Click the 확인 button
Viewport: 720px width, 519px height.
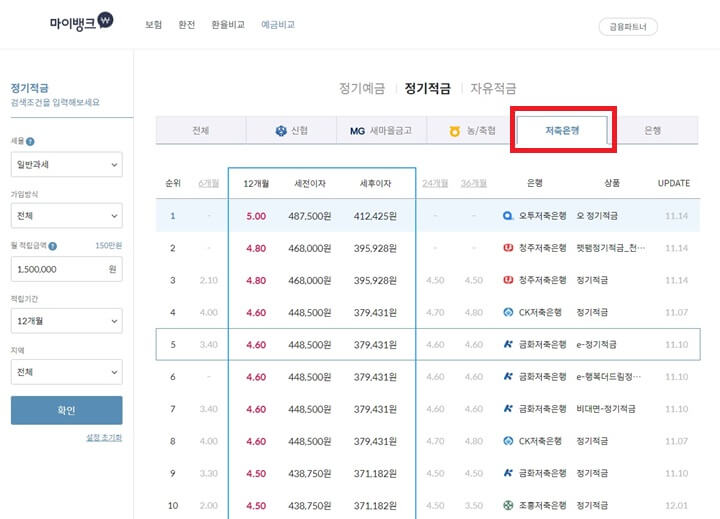point(67,410)
